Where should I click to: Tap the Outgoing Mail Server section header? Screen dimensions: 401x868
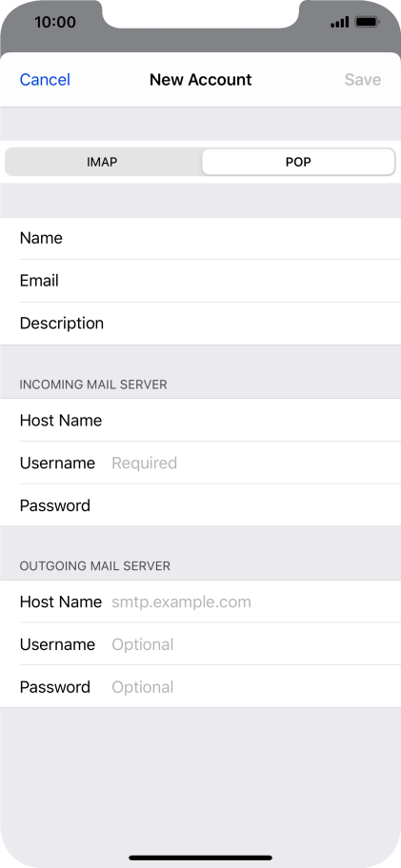(94, 565)
